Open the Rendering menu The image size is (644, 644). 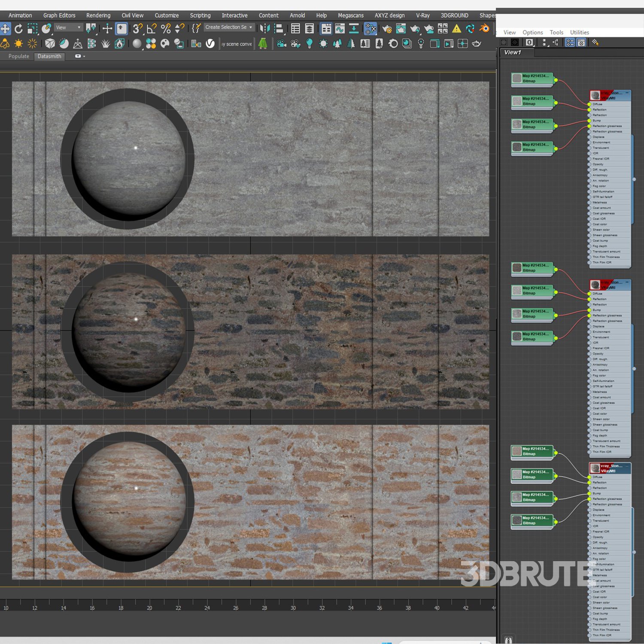[x=98, y=15]
